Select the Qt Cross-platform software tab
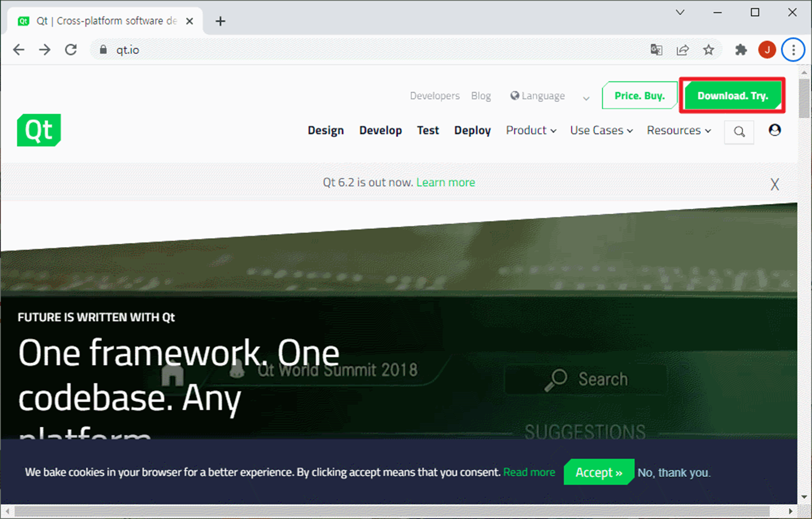This screenshot has height=519, width=812. click(105, 21)
